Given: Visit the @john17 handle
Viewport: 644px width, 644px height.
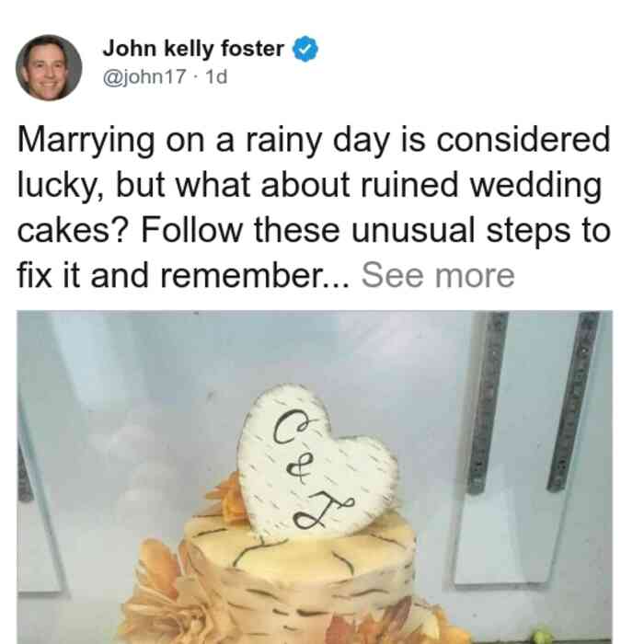Looking at the screenshot, I should coord(144,77).
